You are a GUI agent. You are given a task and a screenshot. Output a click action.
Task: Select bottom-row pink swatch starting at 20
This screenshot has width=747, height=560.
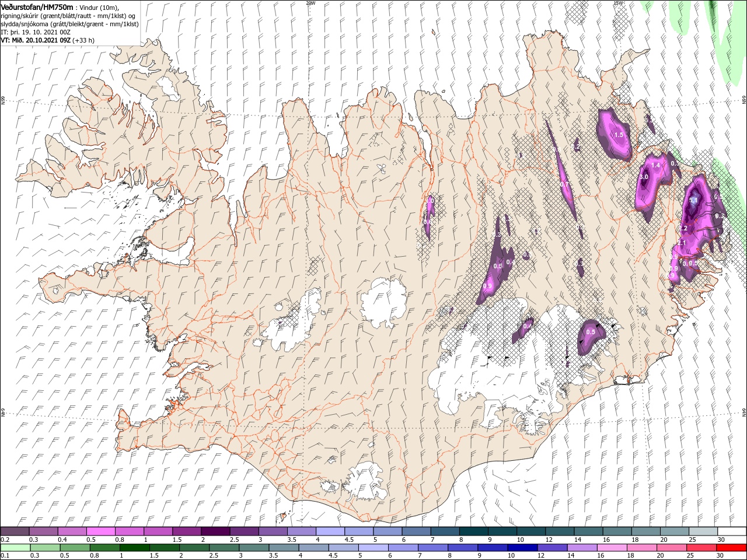[x=671, y=548]
